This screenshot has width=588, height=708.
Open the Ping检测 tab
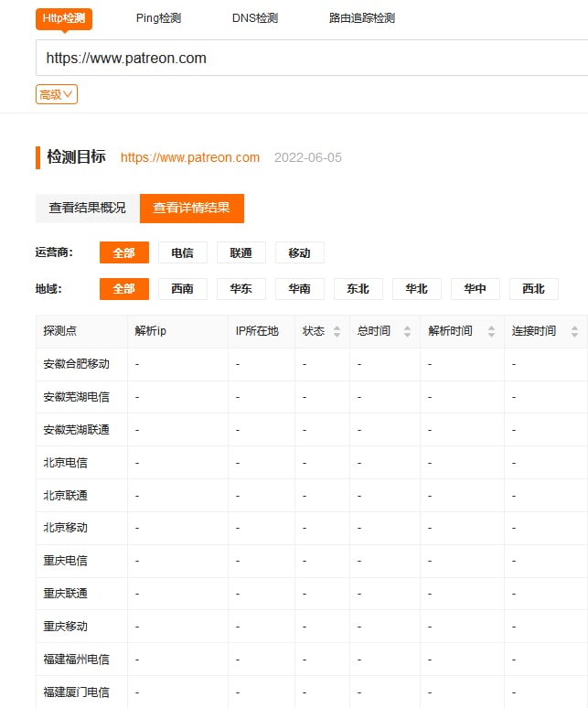tap(158, 18)
